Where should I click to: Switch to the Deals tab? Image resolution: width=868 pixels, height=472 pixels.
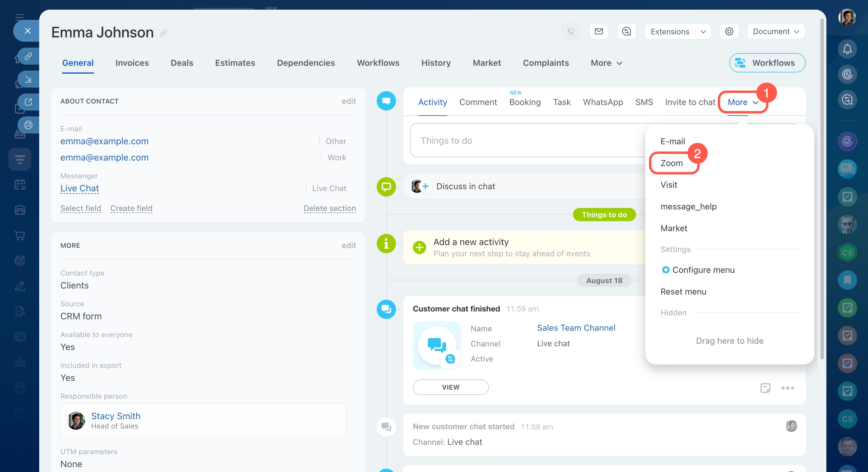182,63
